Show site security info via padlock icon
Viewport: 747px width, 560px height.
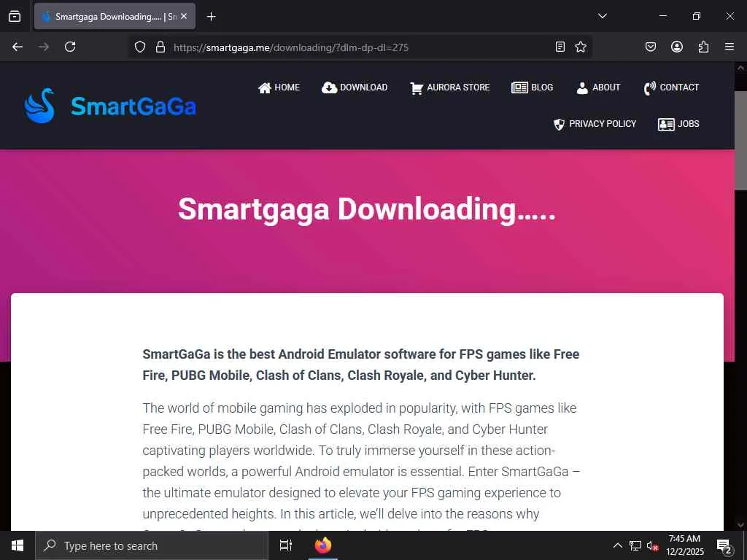tap(160, 47)
